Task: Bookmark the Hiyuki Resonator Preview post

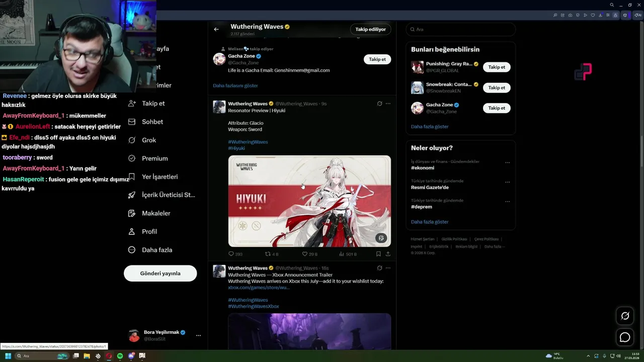Action: tap(378, 254)
